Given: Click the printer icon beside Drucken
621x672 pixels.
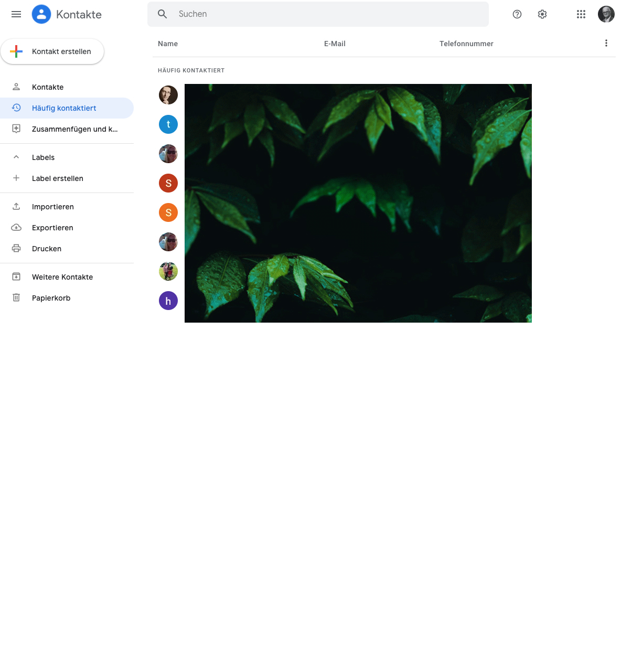Looking at the screenshot, I should [16, 248].
